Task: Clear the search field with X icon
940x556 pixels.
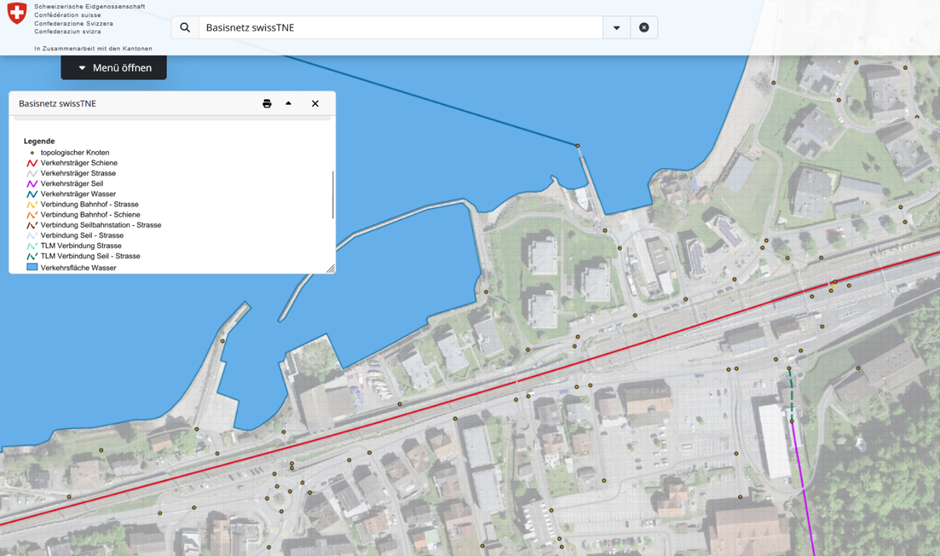Action: [644, 28]
